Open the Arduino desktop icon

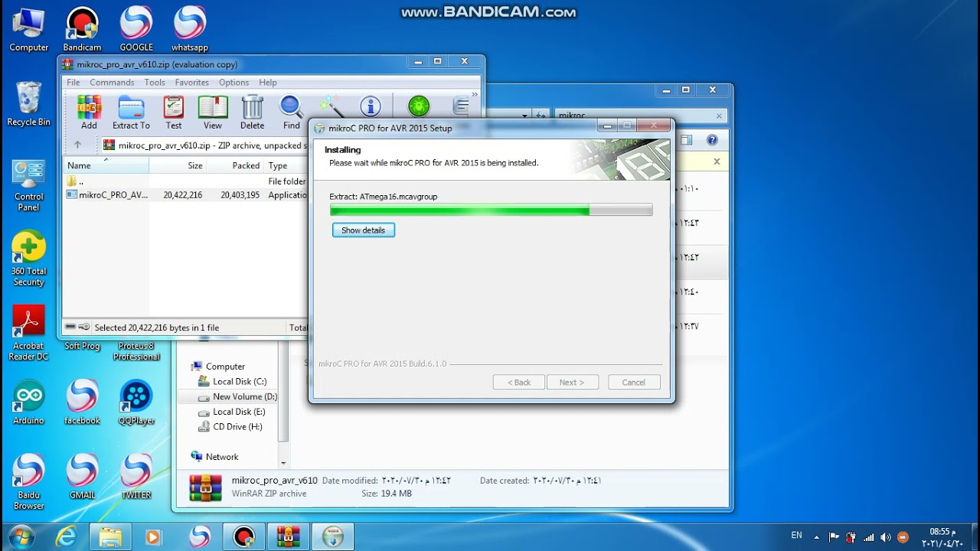click(29, 403)
